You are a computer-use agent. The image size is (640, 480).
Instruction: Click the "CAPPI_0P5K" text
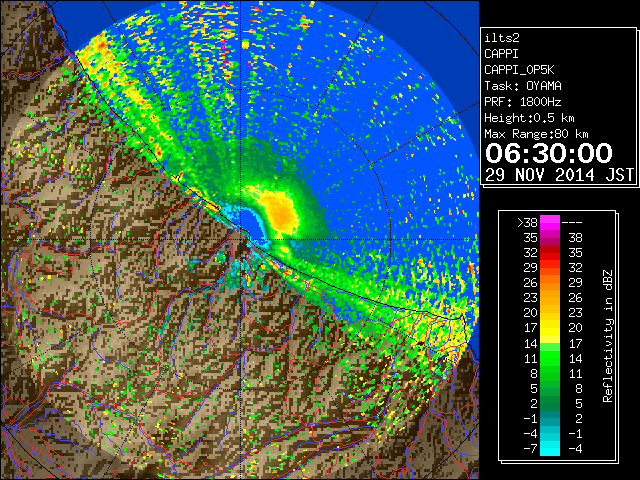pyautogui.click(x=519, y=70)
